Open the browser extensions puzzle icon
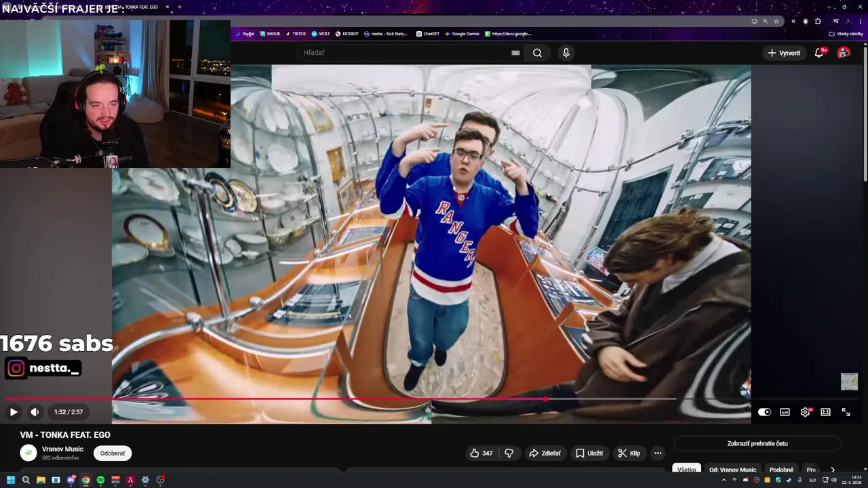The image size is (868, 488). point(818,21)
